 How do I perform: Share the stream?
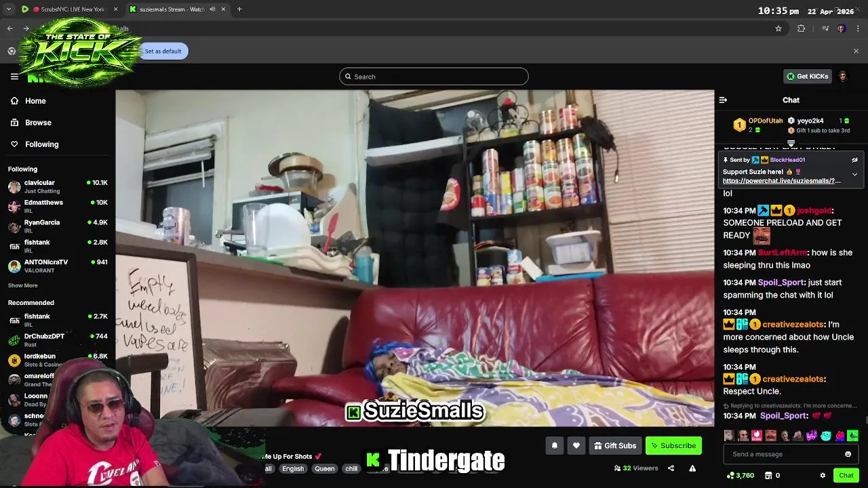[x=671, y=468]
